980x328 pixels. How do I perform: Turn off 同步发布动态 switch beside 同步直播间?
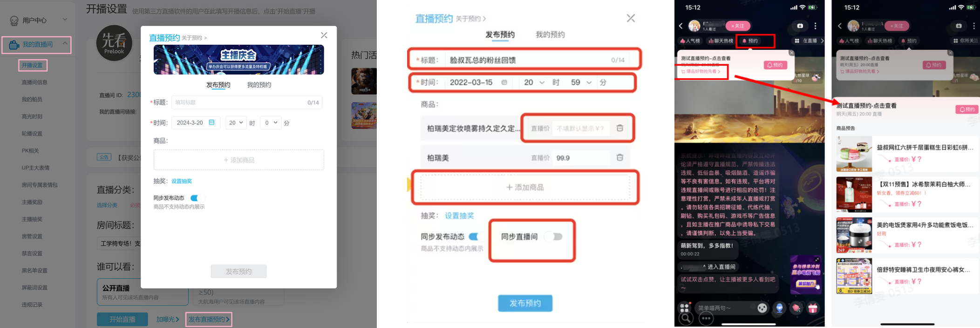coord(474,237)
